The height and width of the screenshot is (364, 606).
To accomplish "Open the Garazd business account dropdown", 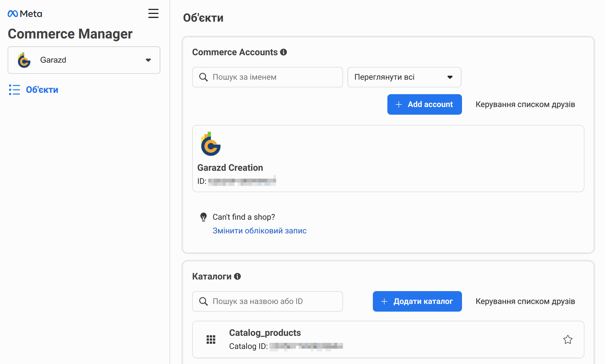I will click(84, 60).
